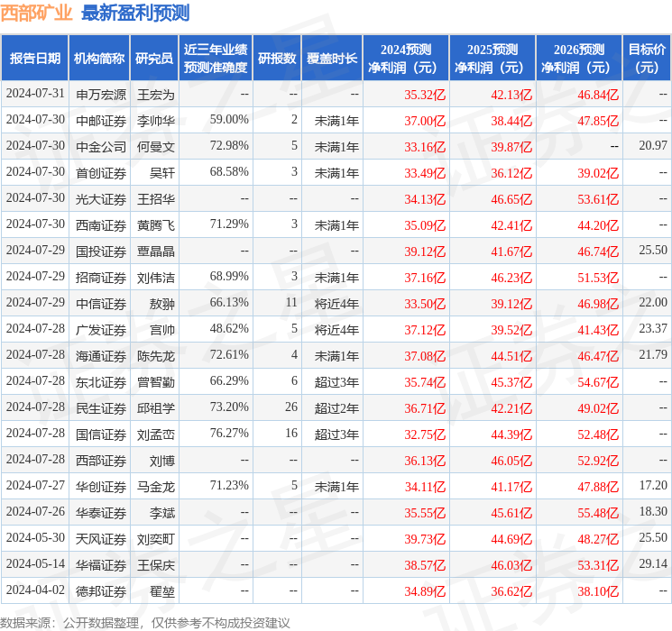Click the 光大证券 institution cell
Image resolution: width=672 pixels, height=631 pixels.
tap(101, 199)
